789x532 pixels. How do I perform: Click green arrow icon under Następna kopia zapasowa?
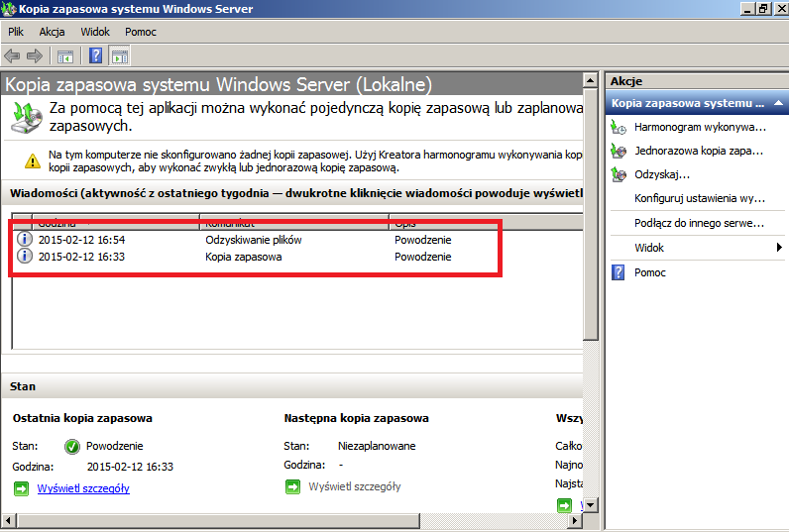[x=292, y=486]
